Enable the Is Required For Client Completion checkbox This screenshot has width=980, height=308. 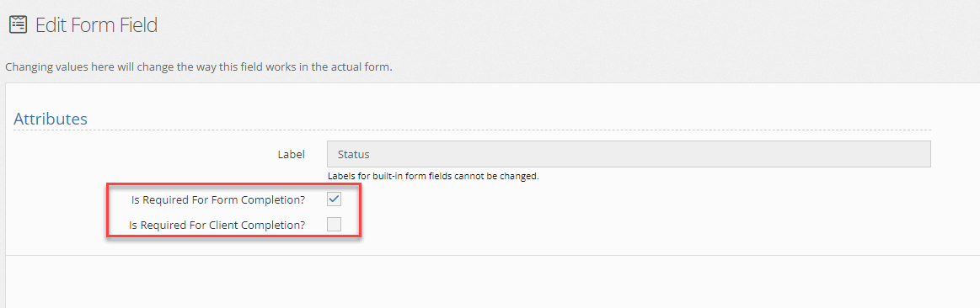pos(335,225)
